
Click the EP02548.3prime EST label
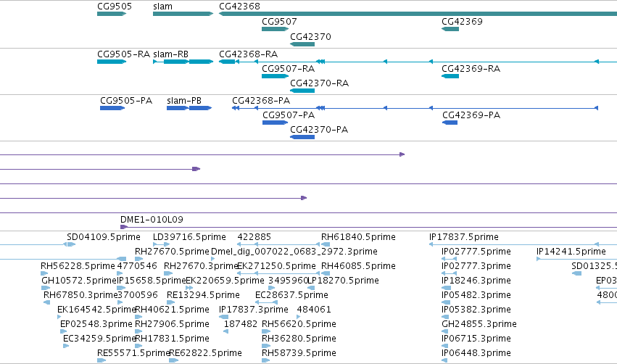[x=96, y=324]
